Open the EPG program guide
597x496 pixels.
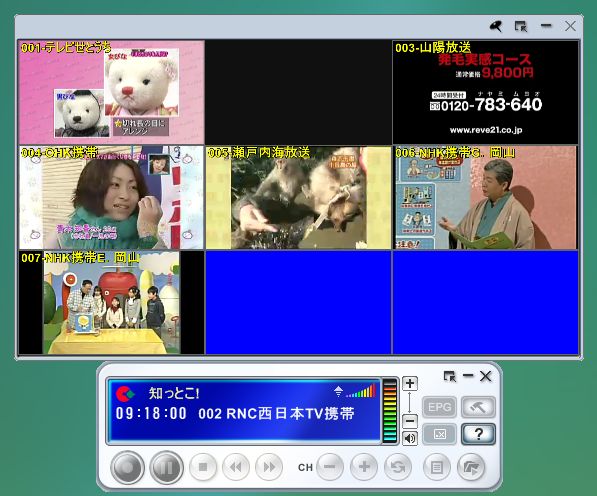(439, 407)
